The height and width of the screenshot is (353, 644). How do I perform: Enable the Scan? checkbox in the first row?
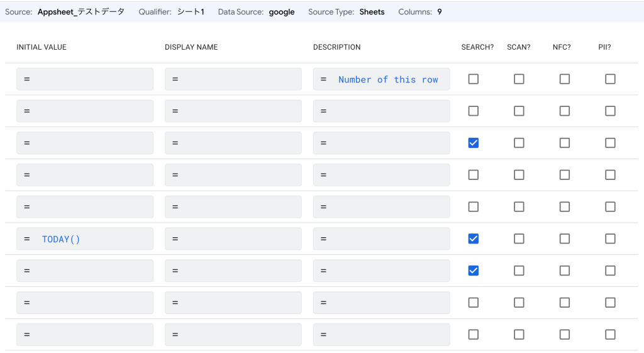[x=519, y=79]
